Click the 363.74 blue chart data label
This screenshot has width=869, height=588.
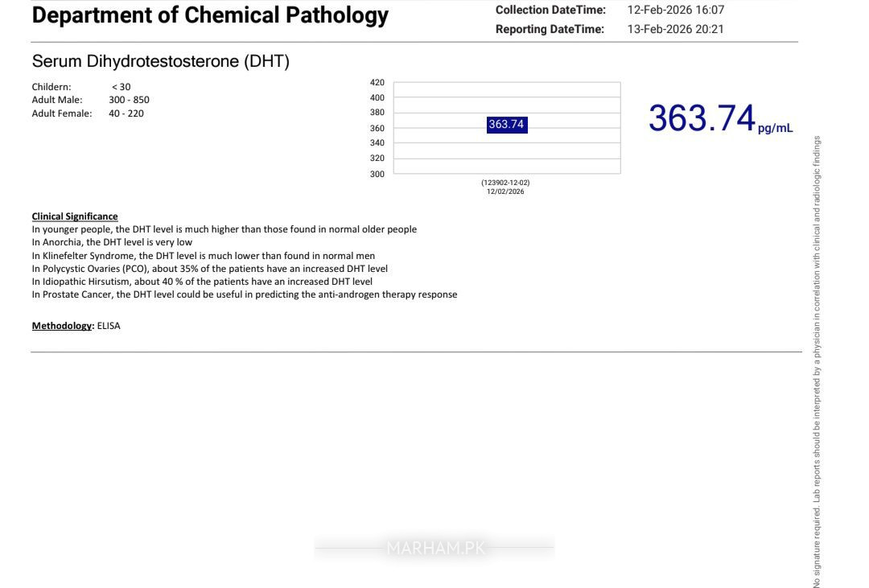[x=507, y=125]
